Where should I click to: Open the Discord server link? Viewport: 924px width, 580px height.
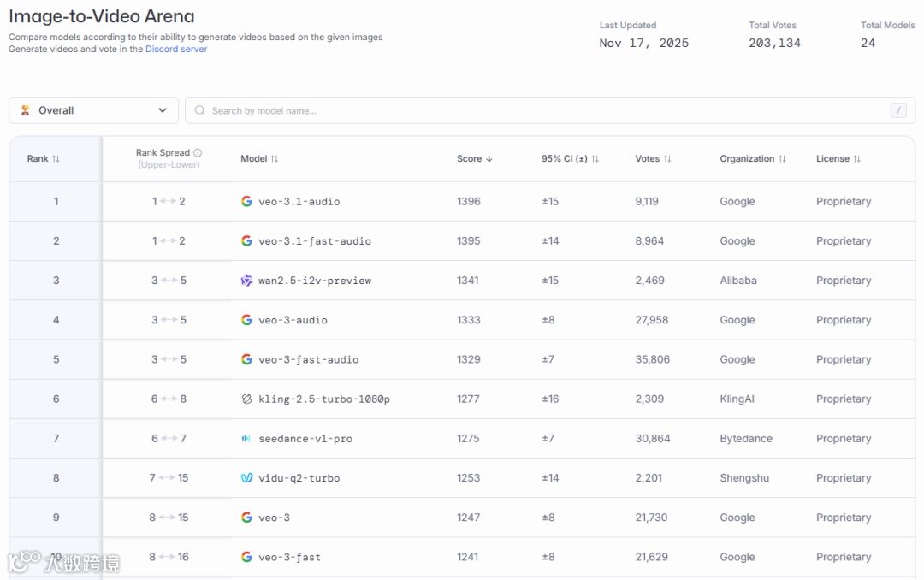point(176,50)
